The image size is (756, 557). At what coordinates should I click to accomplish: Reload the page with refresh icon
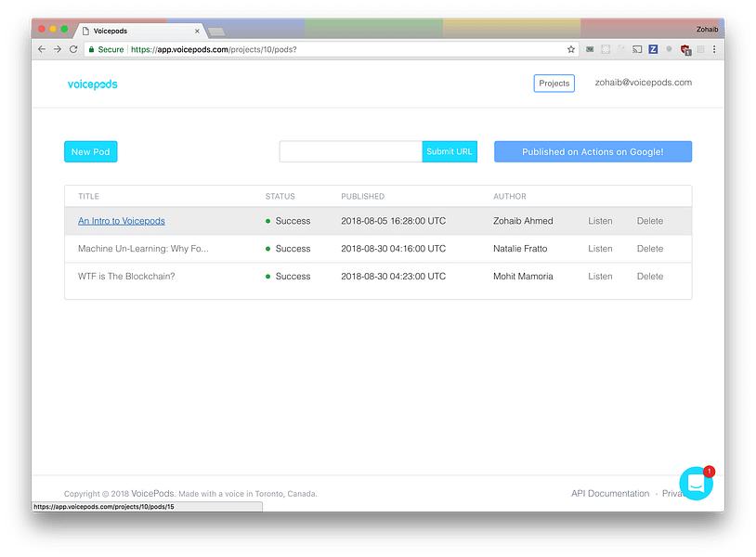(x=73, y=49)
